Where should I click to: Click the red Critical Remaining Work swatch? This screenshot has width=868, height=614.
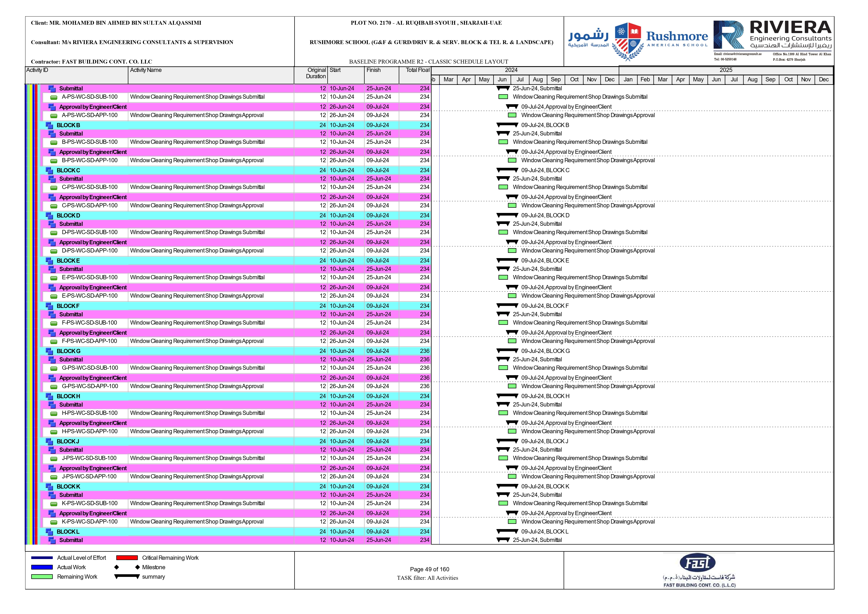(127, 558)
